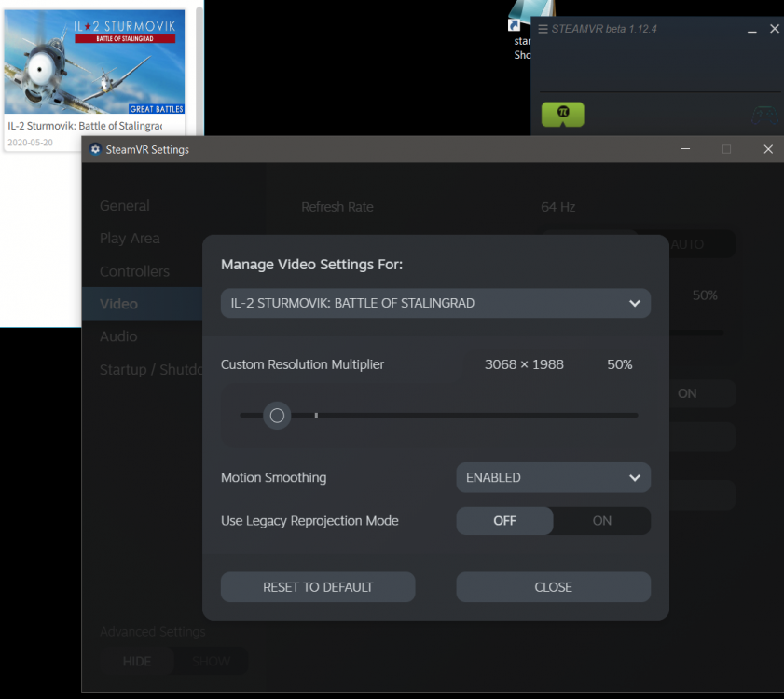Open the SteamVR hamburger menu icon
784x699 pixels.
click(543, 29)
